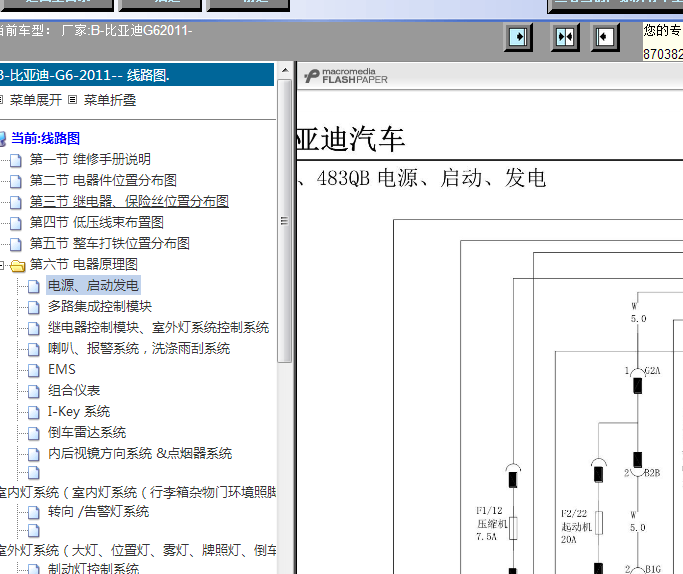Open 第五节 整车打铁位置分布图
683x574 pixels.
tap(110, 243)
